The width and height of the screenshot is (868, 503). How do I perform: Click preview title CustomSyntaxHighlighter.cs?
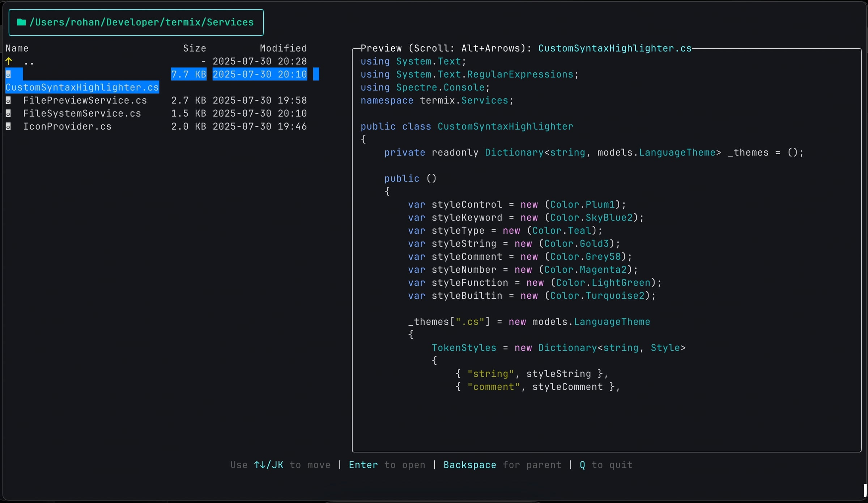(x=615, y=48)
